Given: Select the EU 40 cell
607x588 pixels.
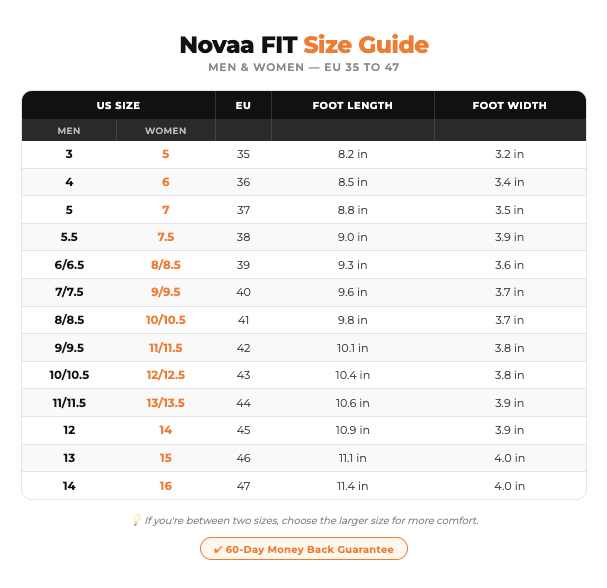Looking at the screenshot, I should [x=243, y=292].
